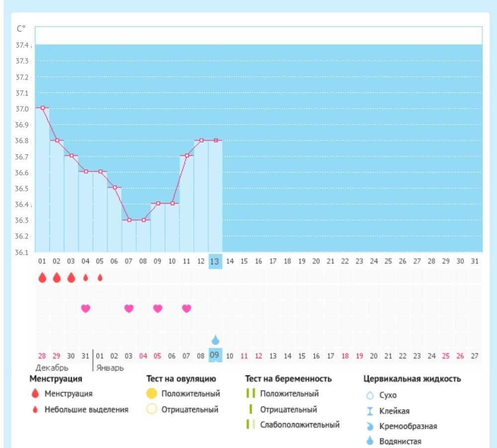This screenshot has width=497, height=448.
Task: Click the Клейкая sticky fluid legend icon
Action: 369,411
